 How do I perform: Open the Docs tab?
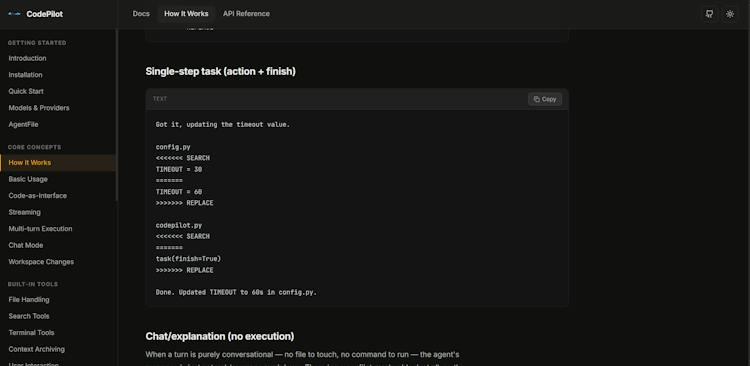(141, 14)
